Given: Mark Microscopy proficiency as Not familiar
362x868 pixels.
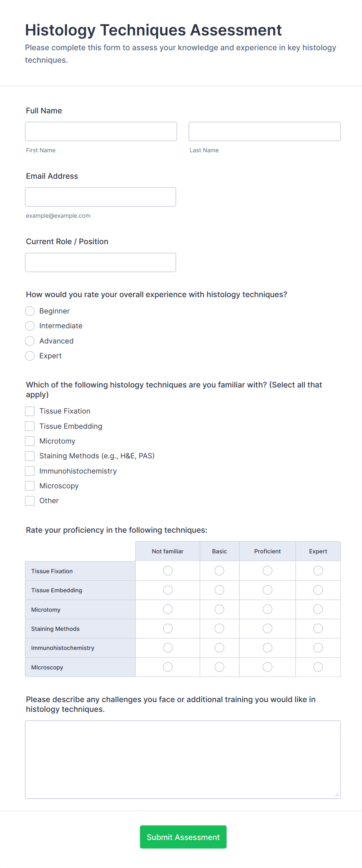Looking at the screenshot, I should coord(167,667).
